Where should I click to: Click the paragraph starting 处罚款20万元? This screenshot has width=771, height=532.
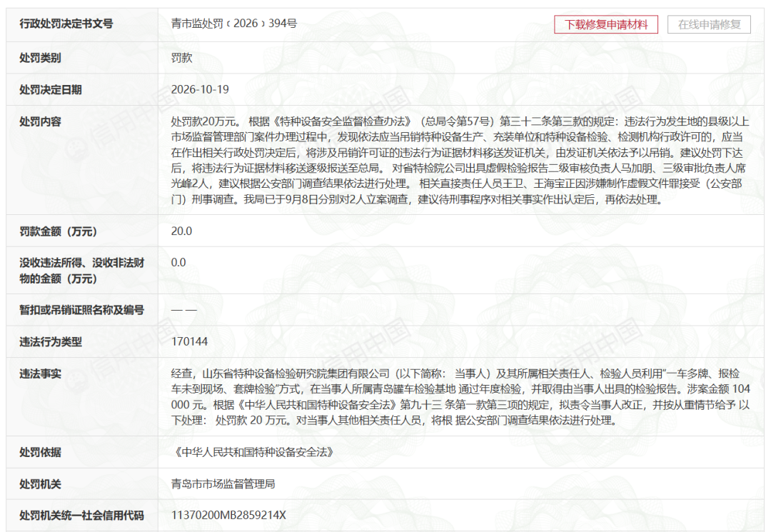click(460, 160)
